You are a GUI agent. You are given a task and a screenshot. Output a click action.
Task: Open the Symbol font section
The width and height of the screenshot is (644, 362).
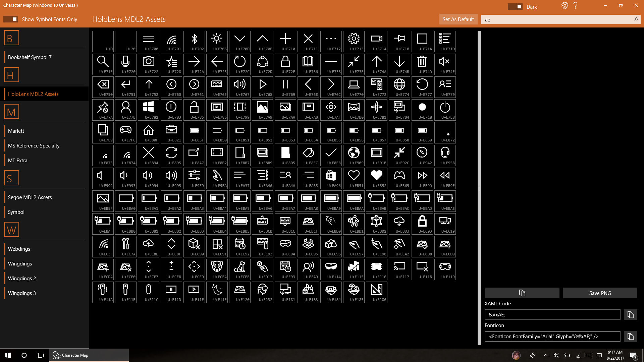click(15, 212)
